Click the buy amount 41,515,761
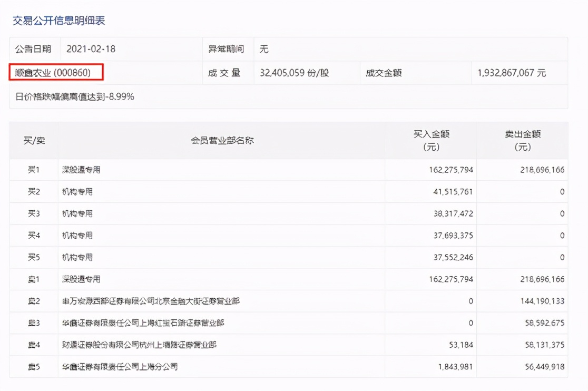Viewport: 588px width, 391px height. point(453,192)
